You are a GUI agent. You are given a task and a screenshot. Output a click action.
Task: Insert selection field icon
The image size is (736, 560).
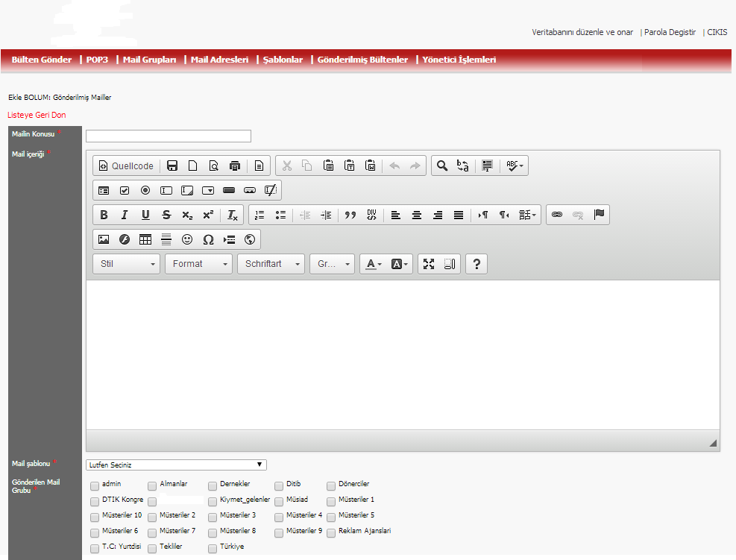[x=208, y=190]
